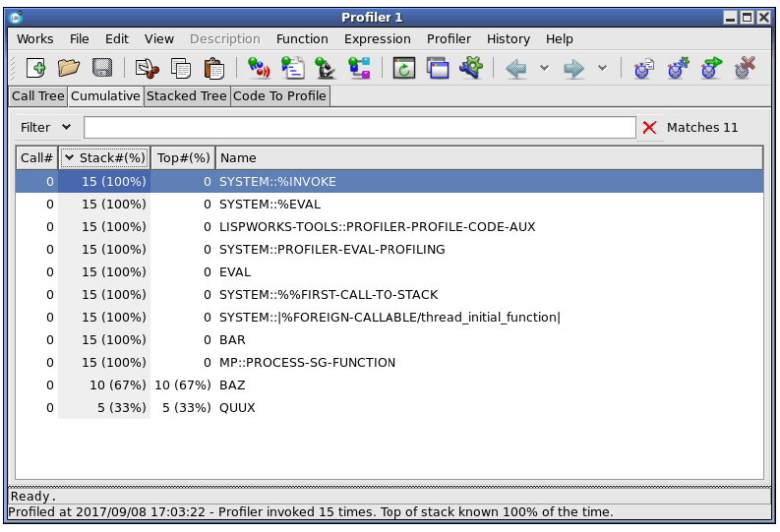Click the new document toolbar icon

click(35, 68)
